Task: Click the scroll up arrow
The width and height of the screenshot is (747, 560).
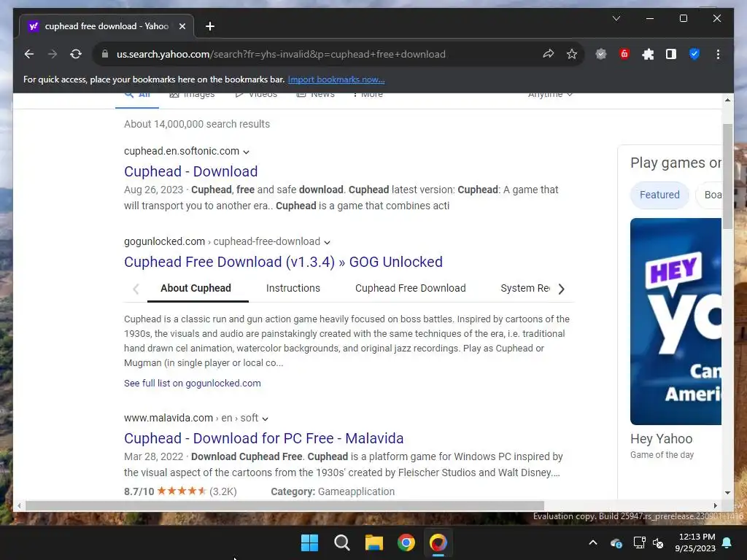Action: 727,100
